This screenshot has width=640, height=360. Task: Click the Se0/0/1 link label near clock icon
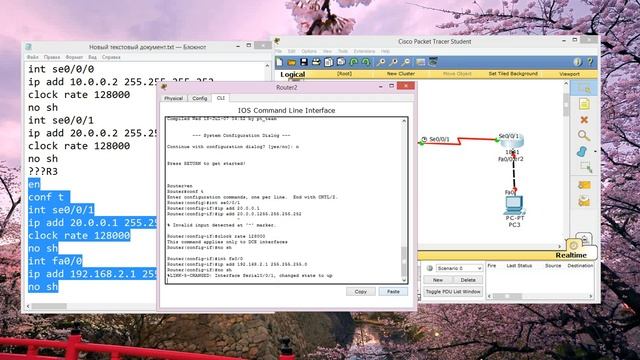pos(439,139)
